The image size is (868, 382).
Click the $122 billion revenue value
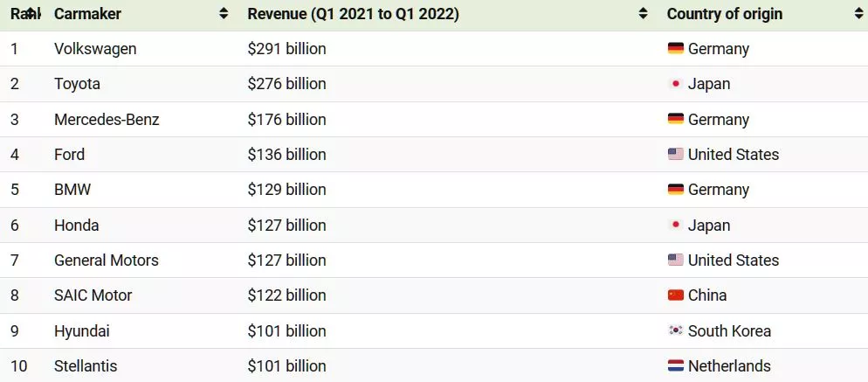coord(286,295)
